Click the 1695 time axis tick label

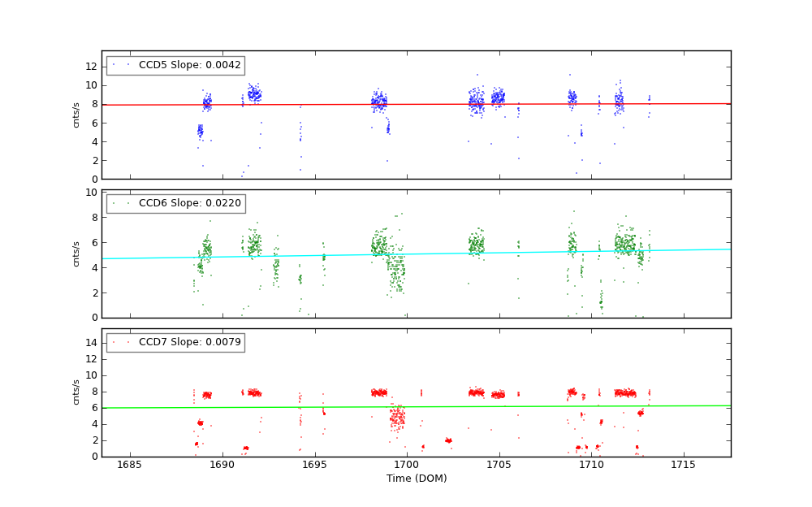click(314, 465)
